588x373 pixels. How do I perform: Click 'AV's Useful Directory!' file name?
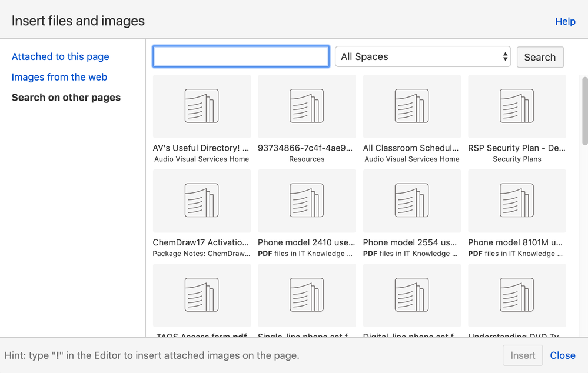201,148
